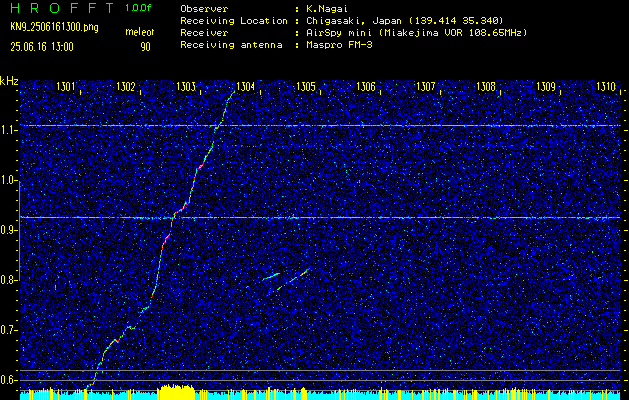Screen dimensions: 629x400
Task: Click the 1303 time marker
Action: tap(186, 87)
